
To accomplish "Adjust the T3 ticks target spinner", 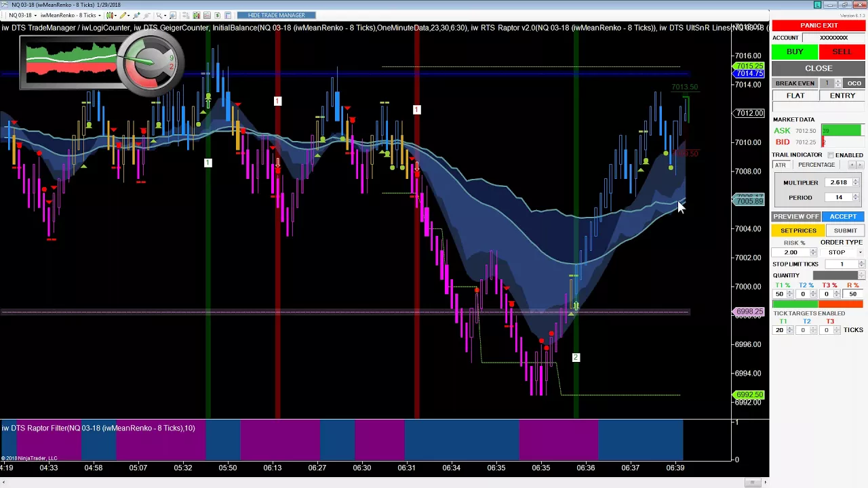I will (837, 330).
